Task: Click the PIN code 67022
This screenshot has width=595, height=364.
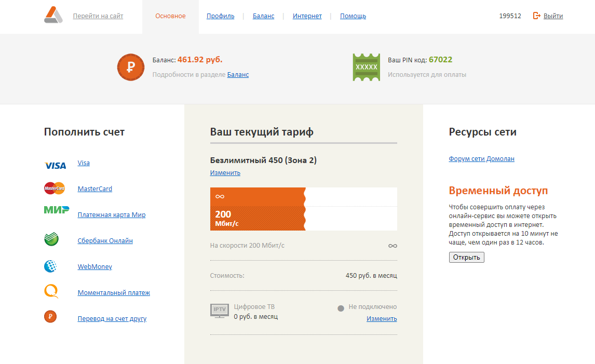Action: 441,60
